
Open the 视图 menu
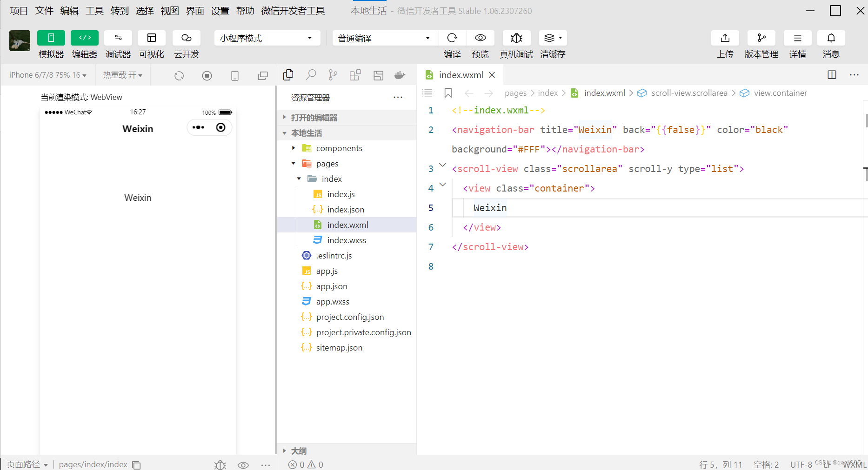click(170, 11)
